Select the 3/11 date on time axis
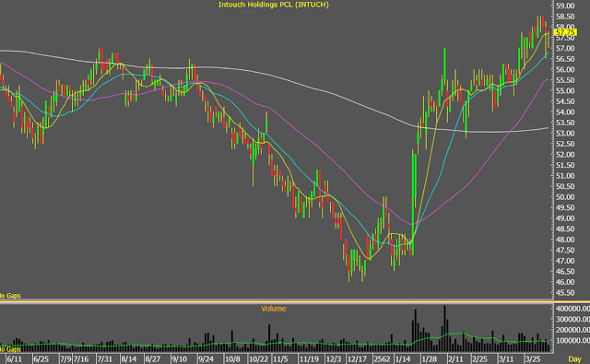This screenshot has height=364, width=590. 506,359
